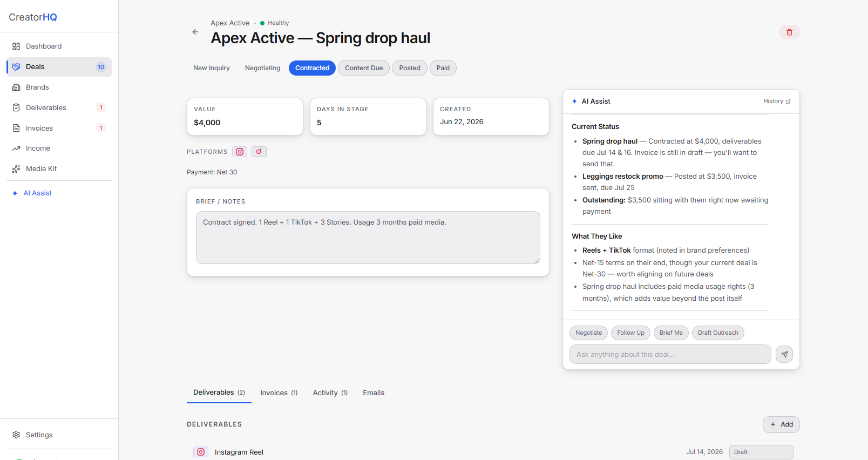
Task: Set deal stage to Negotiating
Action: [x=262, y=68]
